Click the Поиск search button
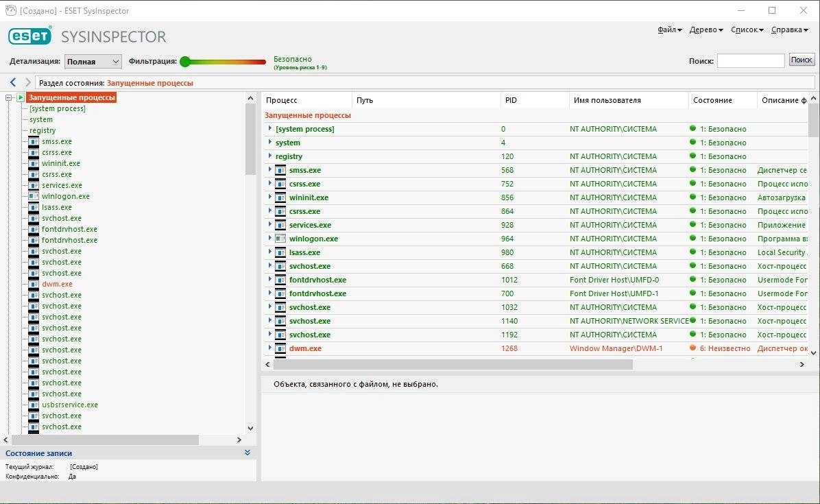This screenshot has width=820, height=504. coord(801,60)
